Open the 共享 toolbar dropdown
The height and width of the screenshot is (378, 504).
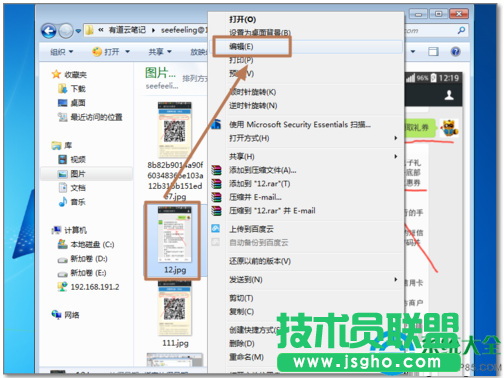(x=160, y=52)
